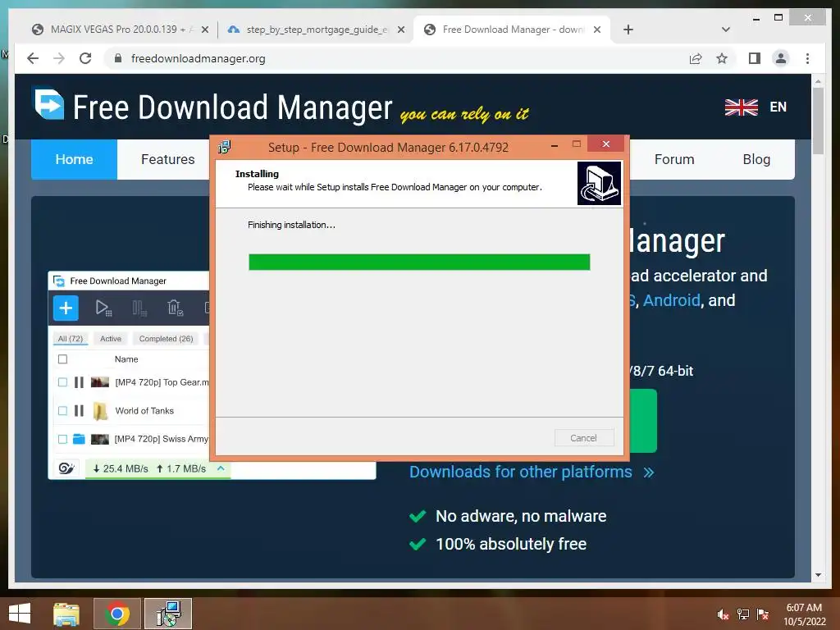
Task: Open the Forum navigation item
Action: coord(674,159)
